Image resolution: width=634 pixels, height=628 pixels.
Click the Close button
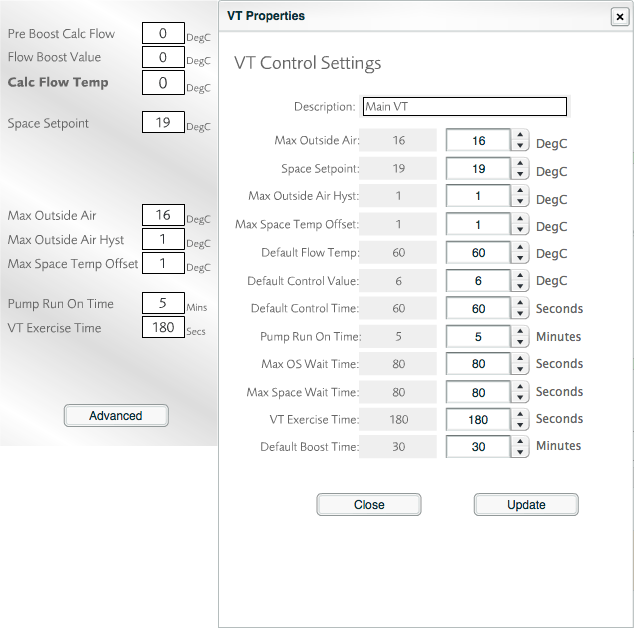pyautogui.click(x=369, y=505)
